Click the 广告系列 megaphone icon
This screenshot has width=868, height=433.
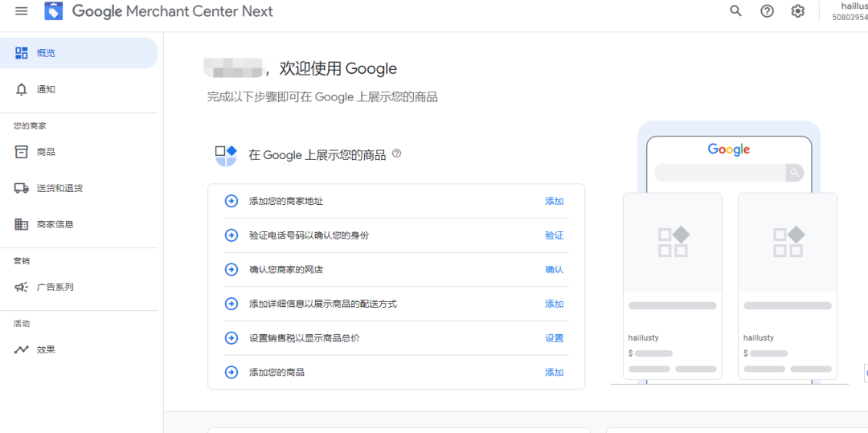tap(22, 287)
